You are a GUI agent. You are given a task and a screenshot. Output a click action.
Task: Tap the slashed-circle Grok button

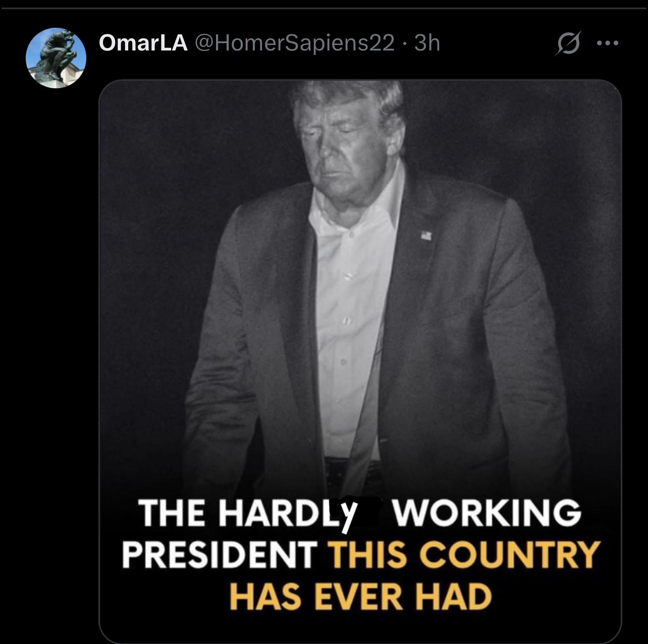tap(568, 43)
